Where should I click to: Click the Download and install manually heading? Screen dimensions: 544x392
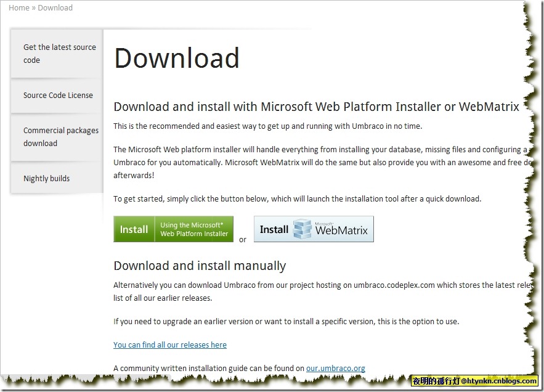point(200,266)
